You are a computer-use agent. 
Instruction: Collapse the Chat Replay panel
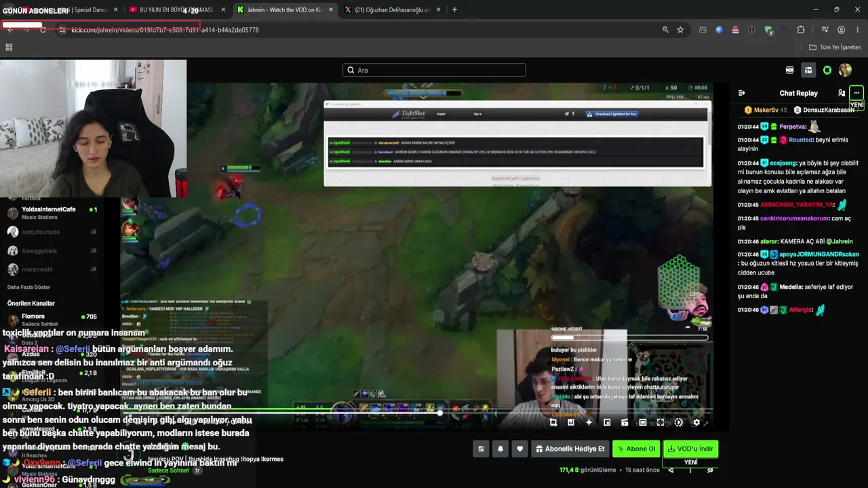tap(742, 93)
